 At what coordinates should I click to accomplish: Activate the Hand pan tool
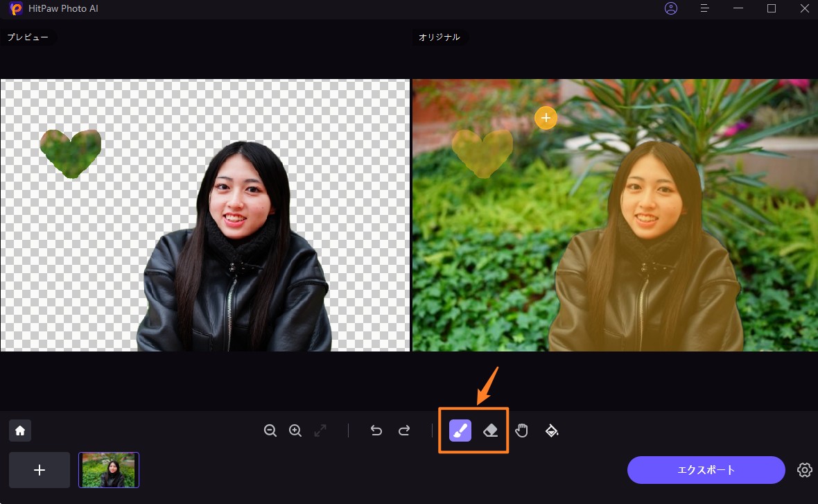521,431
